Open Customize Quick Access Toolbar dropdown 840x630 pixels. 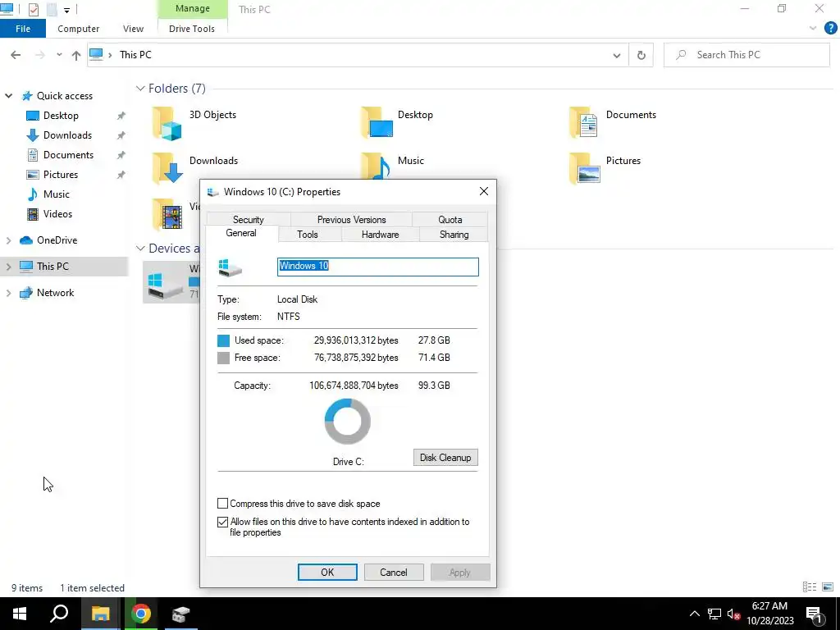[66, 10]
